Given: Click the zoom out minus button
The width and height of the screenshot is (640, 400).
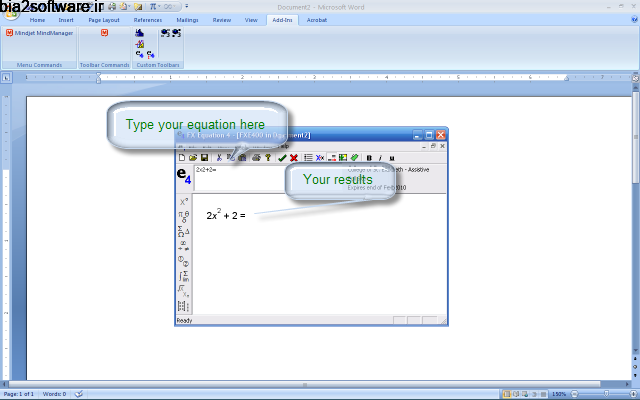Looking at the screenshot, I should click(575, 394).
